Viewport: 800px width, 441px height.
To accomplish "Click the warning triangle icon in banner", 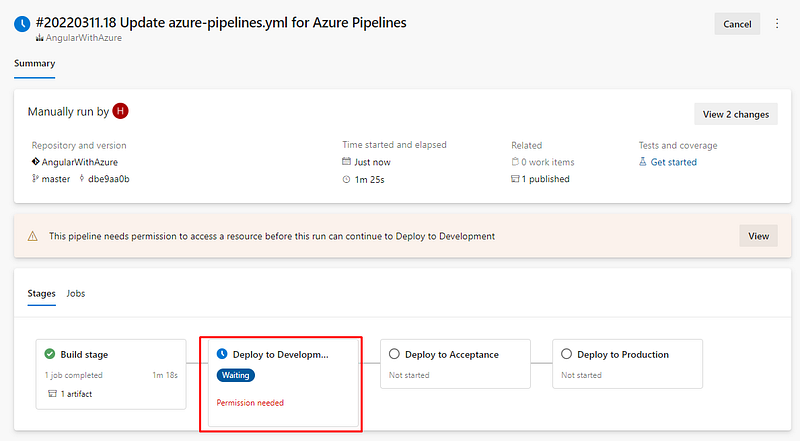I will click(33, 236).
